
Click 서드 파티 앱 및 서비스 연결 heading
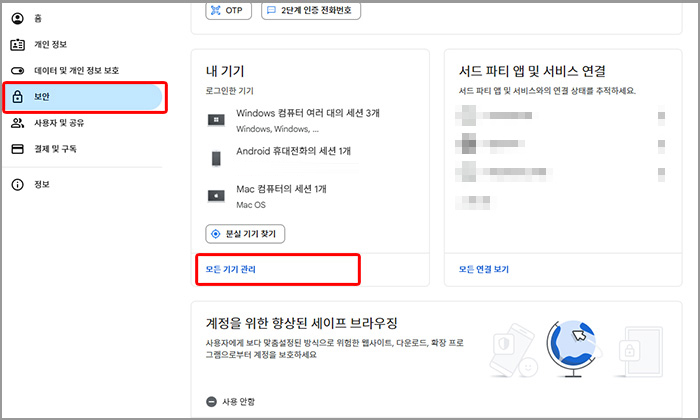[x=532, y=71]
